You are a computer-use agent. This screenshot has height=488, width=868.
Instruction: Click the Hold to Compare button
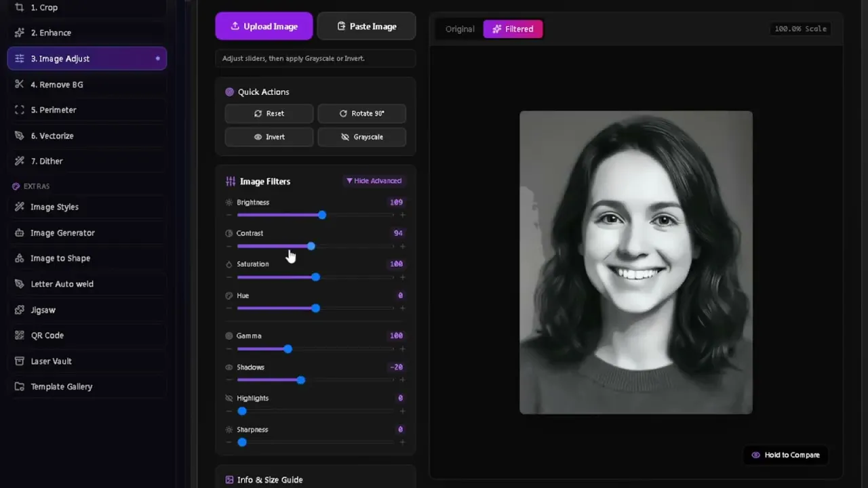(785, 455)
